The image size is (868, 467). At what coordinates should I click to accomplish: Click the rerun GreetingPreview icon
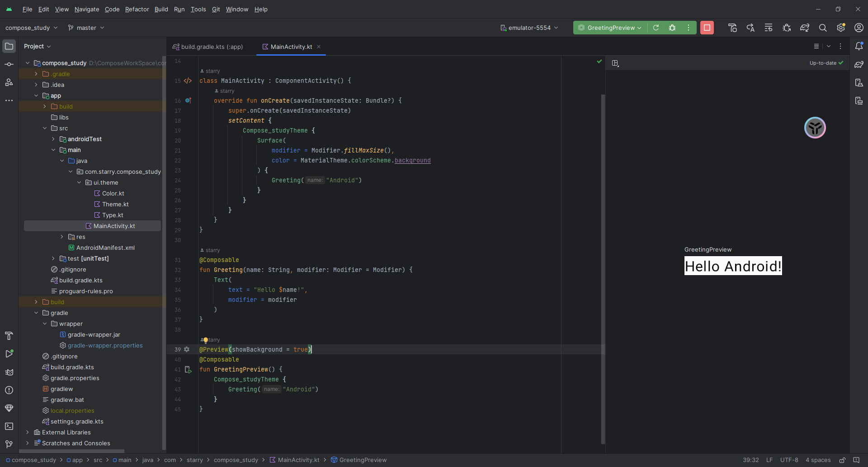point(656,28)
